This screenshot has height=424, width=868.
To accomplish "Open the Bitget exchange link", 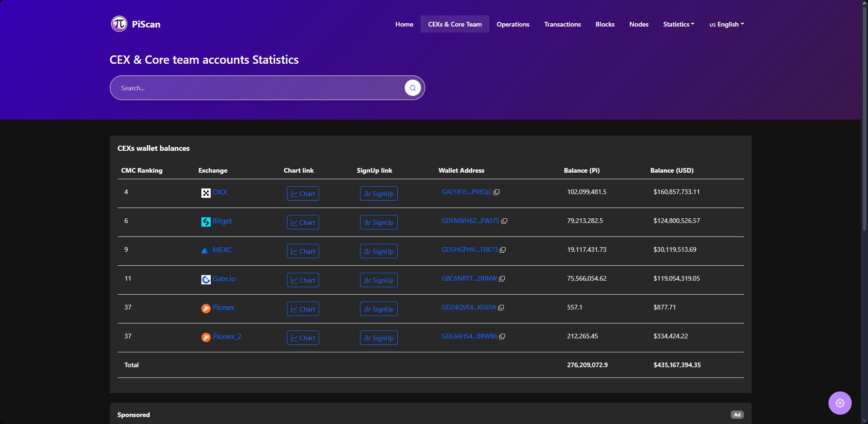I will pyautogui.click(x=222, y=221).
